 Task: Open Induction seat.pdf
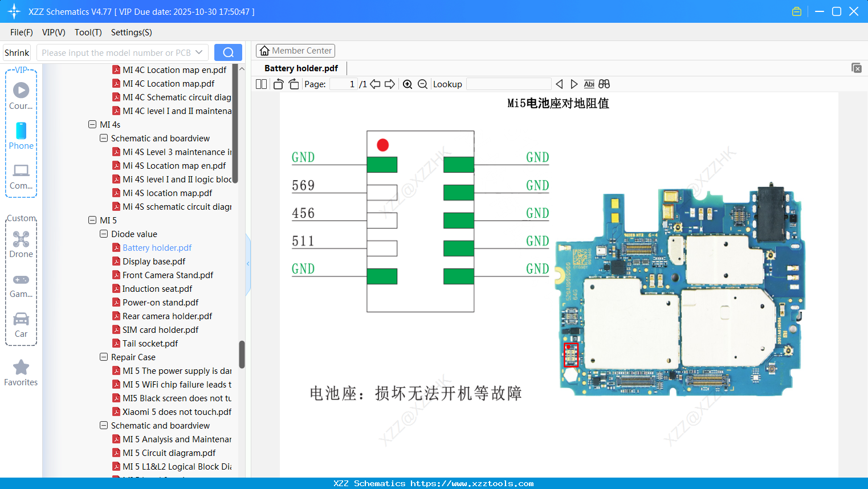(157, 288)
